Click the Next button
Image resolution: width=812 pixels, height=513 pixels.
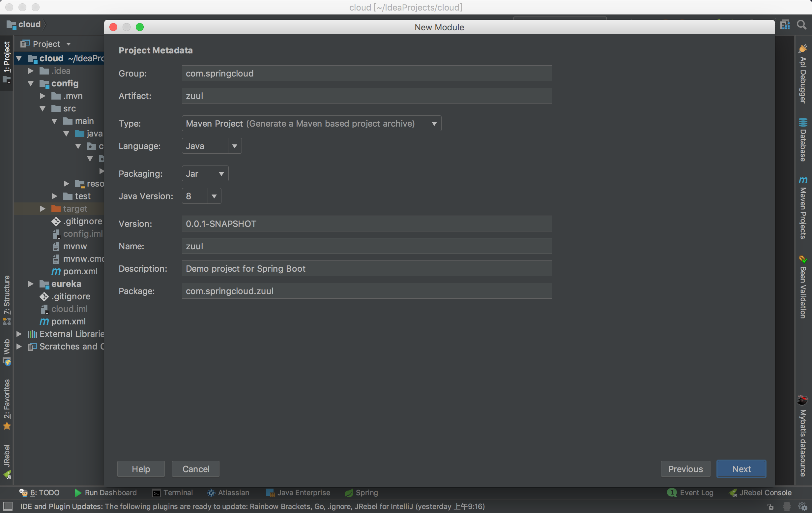click(741, 469)
